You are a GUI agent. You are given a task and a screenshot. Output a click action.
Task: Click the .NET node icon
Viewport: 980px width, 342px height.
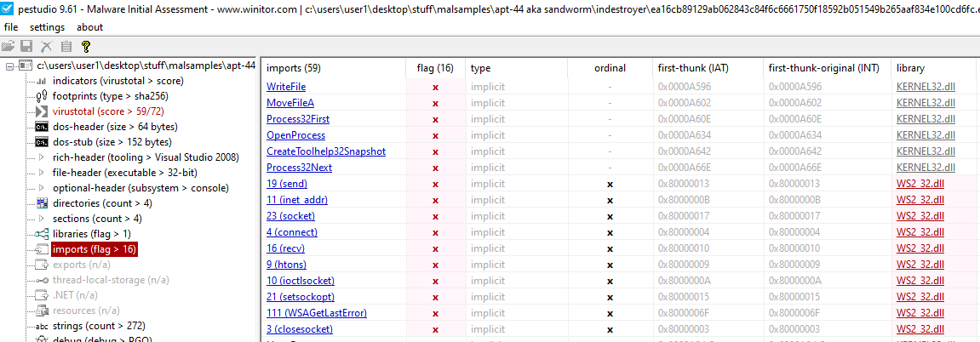[42, 295]
